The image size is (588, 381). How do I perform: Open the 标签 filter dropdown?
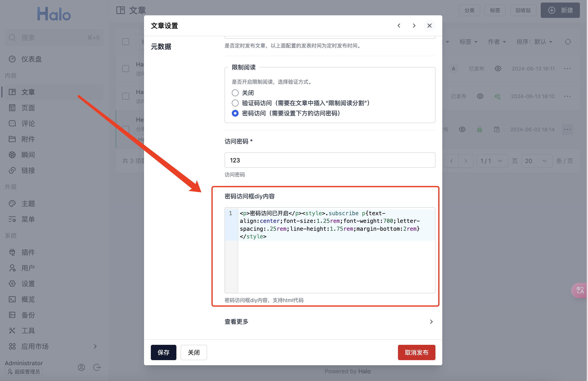tap(468, 42)
